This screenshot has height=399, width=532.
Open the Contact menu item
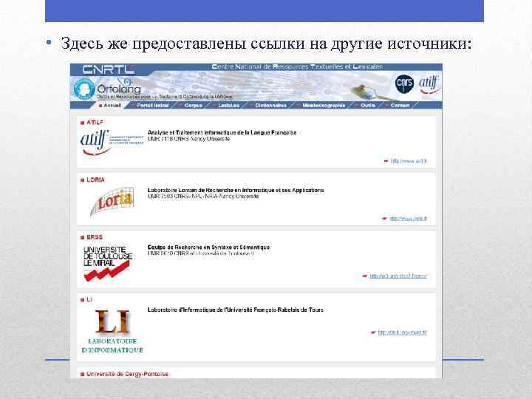[x=400, y=106]
